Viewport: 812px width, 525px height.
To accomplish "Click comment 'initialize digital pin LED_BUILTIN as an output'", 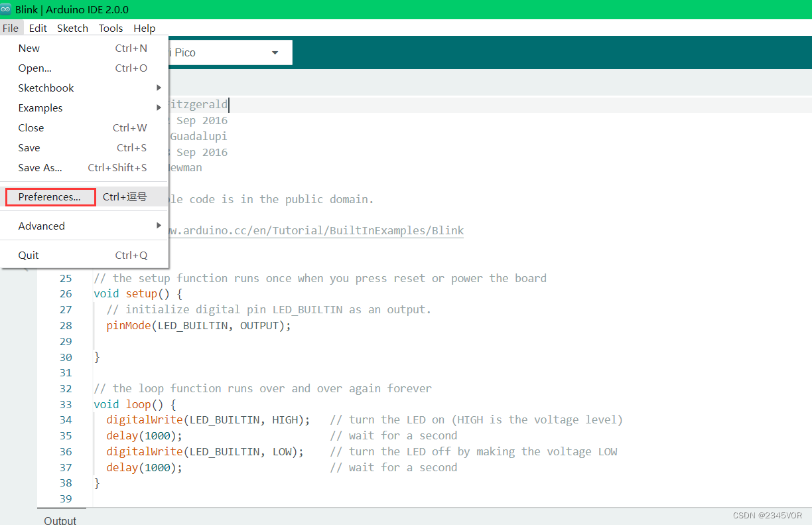I will pos(269,310).
